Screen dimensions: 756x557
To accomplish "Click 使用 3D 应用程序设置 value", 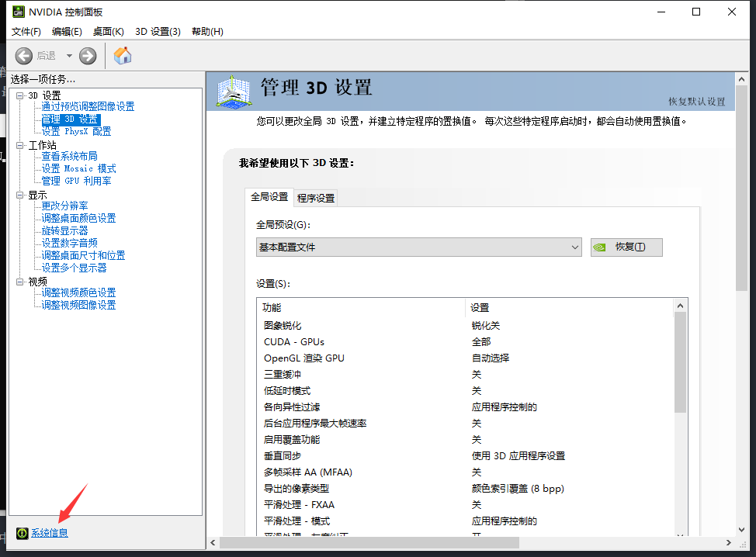I will point(518,456).
